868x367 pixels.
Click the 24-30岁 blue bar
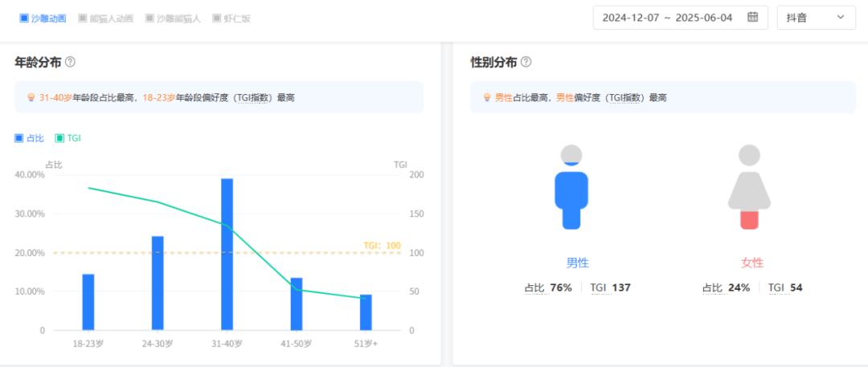coord(158,283)
